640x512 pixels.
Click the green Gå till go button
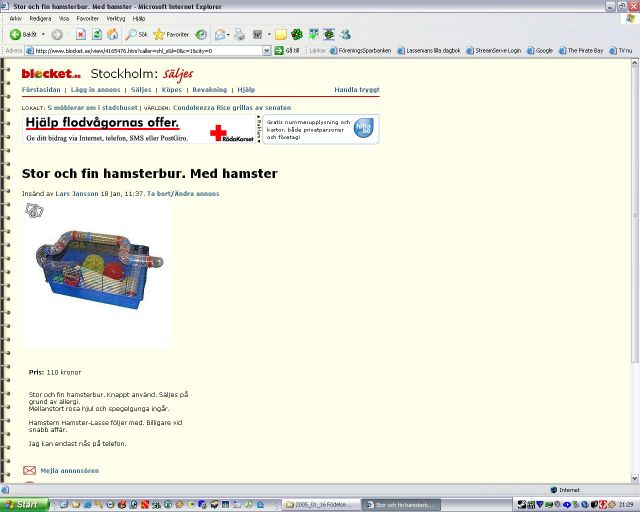287,51
